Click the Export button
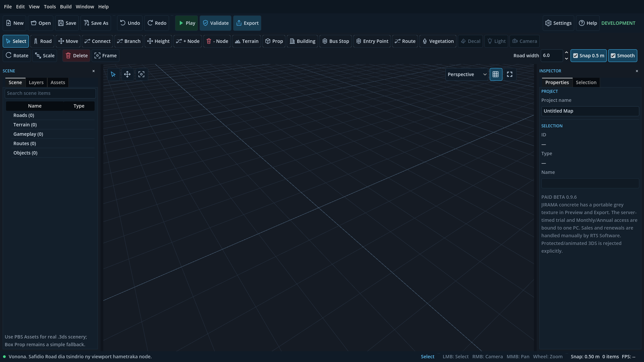 [x=247, y=23]
